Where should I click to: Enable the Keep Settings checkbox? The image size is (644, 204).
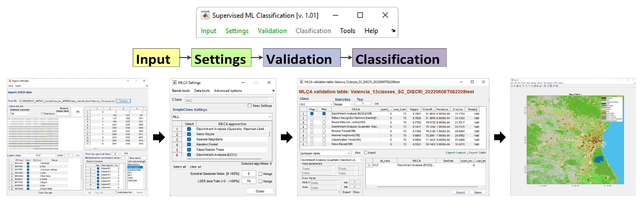pos(250,106)
